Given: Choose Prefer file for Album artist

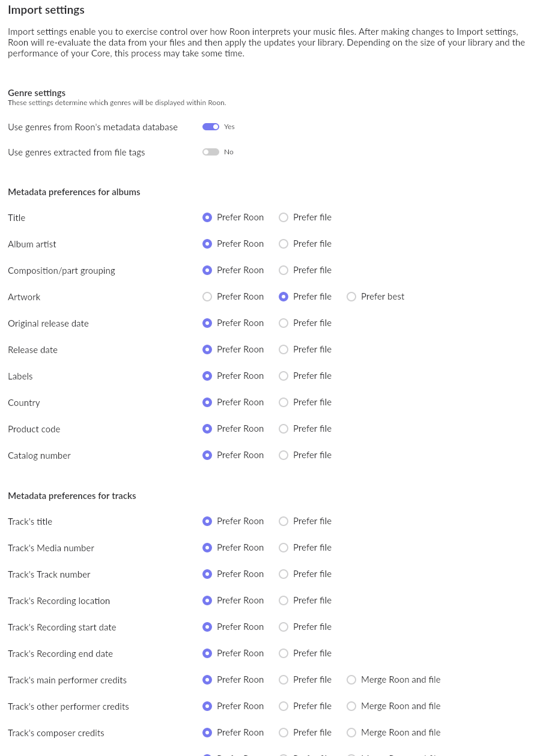Looking at the screenshot, I should [x=284, y=244].
